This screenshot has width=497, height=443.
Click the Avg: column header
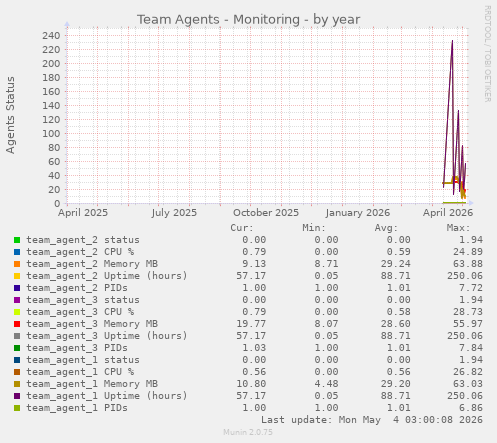coord(386,228)
